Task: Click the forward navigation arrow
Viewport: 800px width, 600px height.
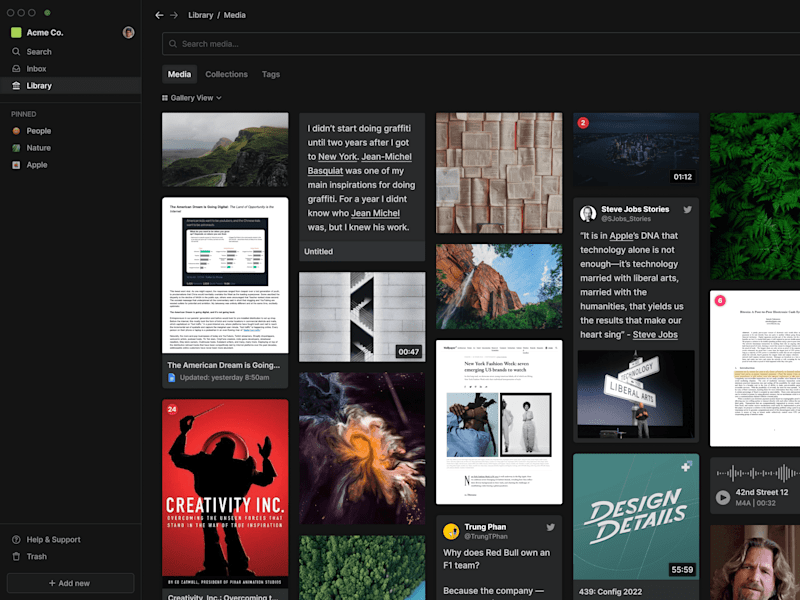Action: tap(174, 15)
